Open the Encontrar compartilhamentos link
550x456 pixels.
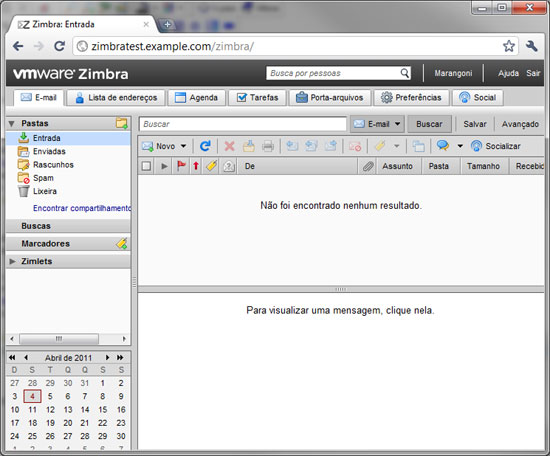point(82,208)
